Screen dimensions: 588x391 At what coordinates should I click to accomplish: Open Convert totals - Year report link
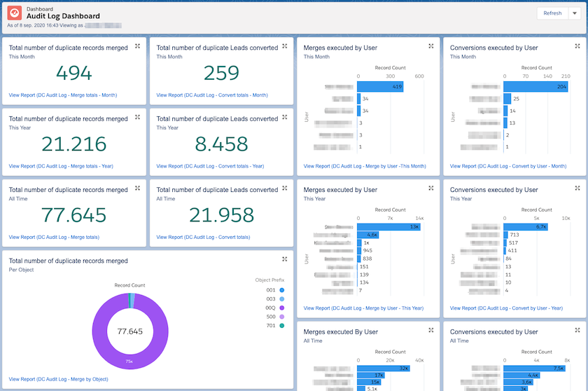tap(210, 166)
